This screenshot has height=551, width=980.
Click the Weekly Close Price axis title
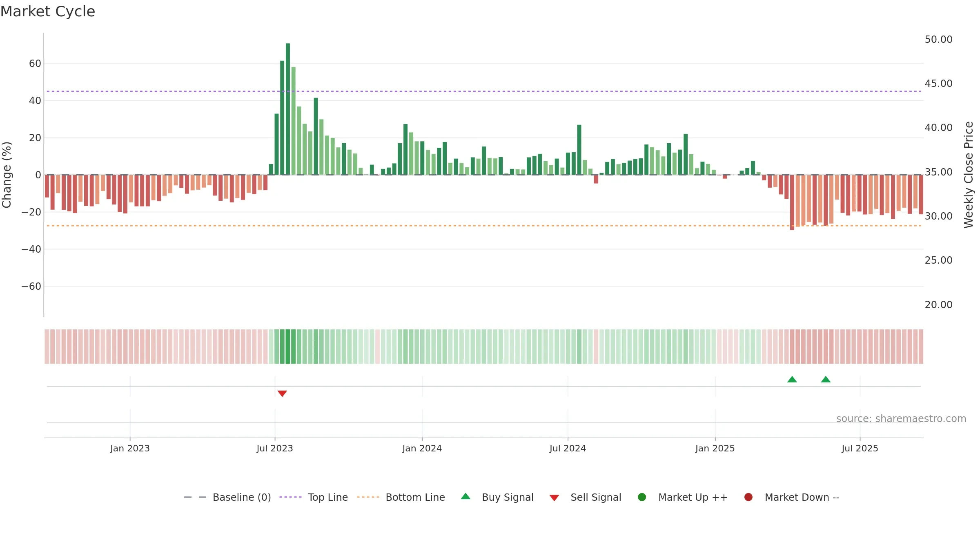[969, 175]
